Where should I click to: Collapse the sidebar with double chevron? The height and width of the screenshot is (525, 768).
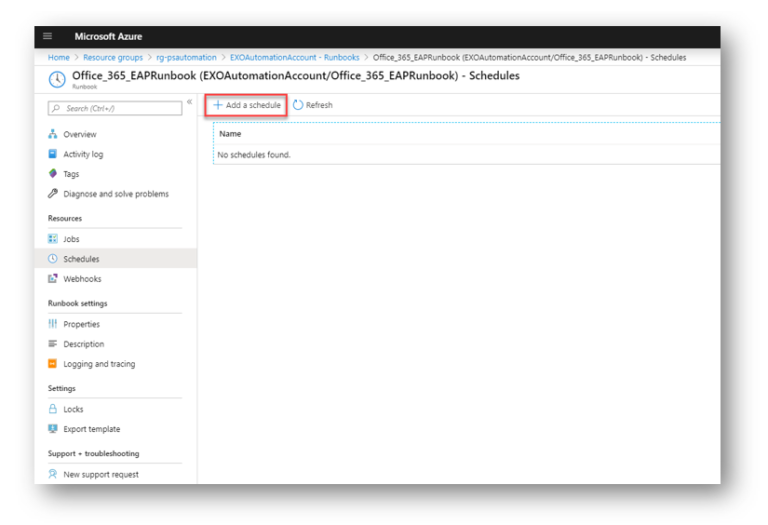coord(190,102)
